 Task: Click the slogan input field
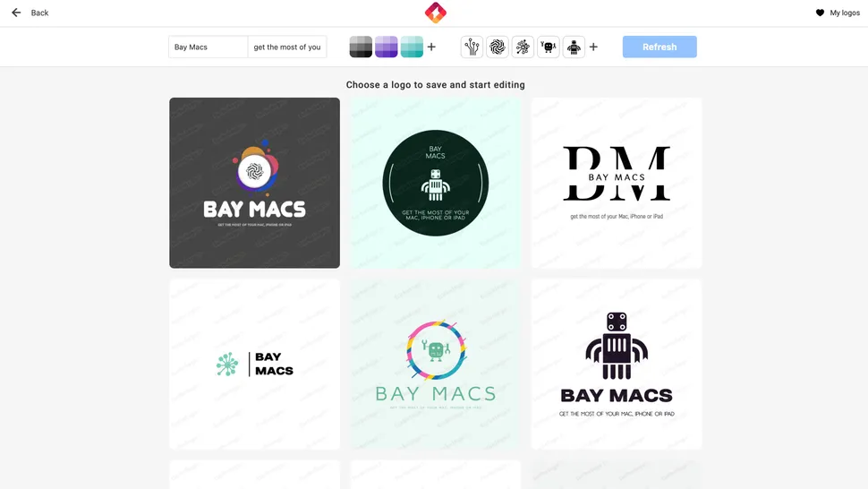click(x=286, y=47)
